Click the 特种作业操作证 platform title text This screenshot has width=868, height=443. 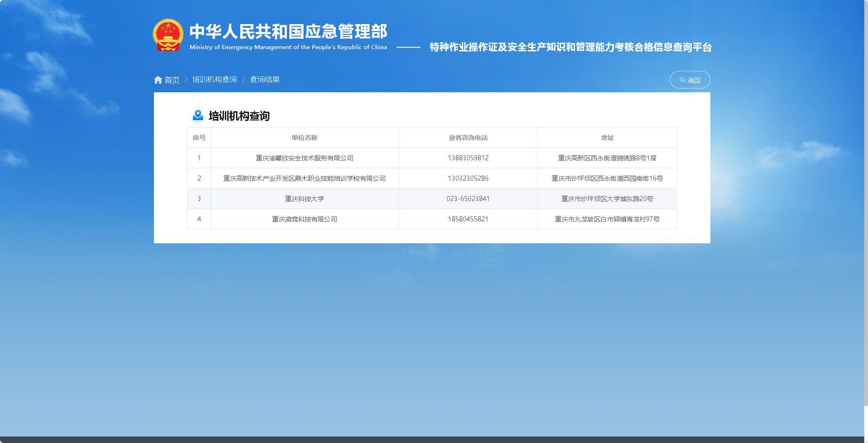click(x=570, y=47)
